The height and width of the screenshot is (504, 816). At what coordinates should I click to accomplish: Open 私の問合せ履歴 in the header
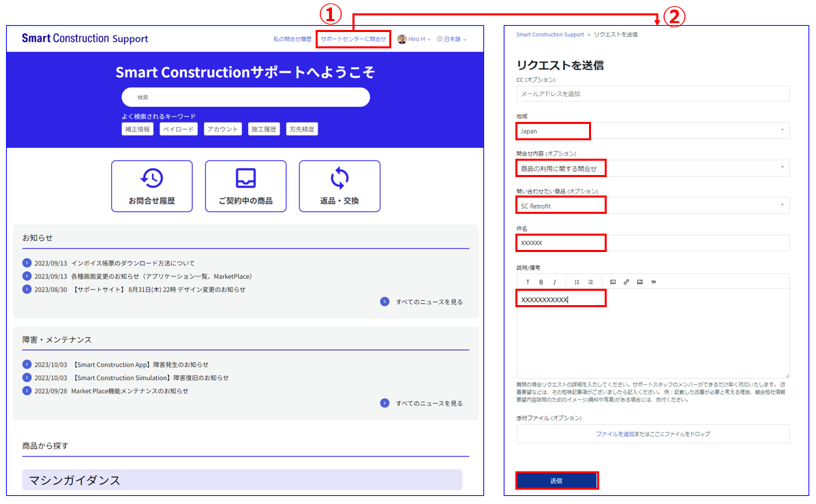(292, 39)
